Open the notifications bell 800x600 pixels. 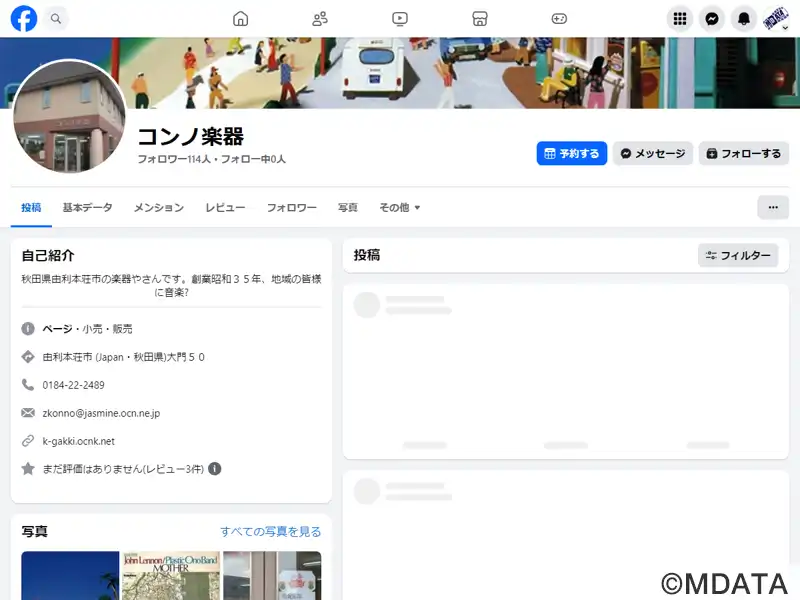point(744,19)
